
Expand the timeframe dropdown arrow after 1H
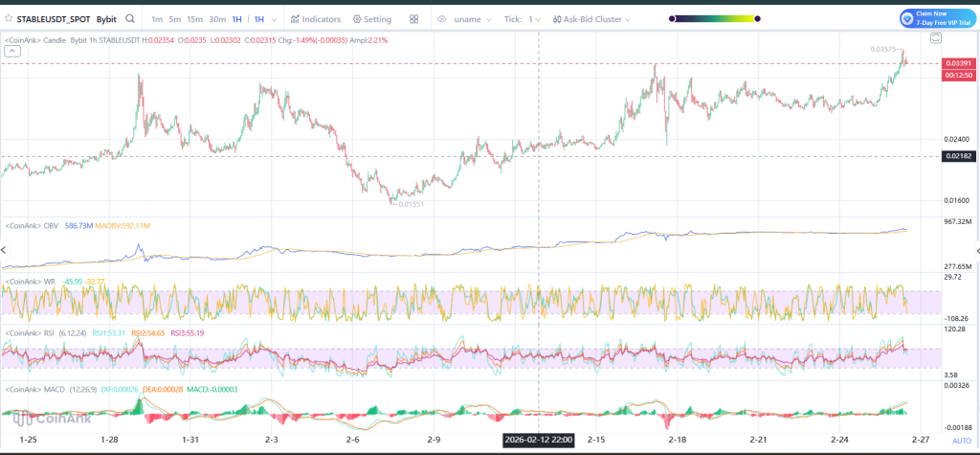point(276,18)
